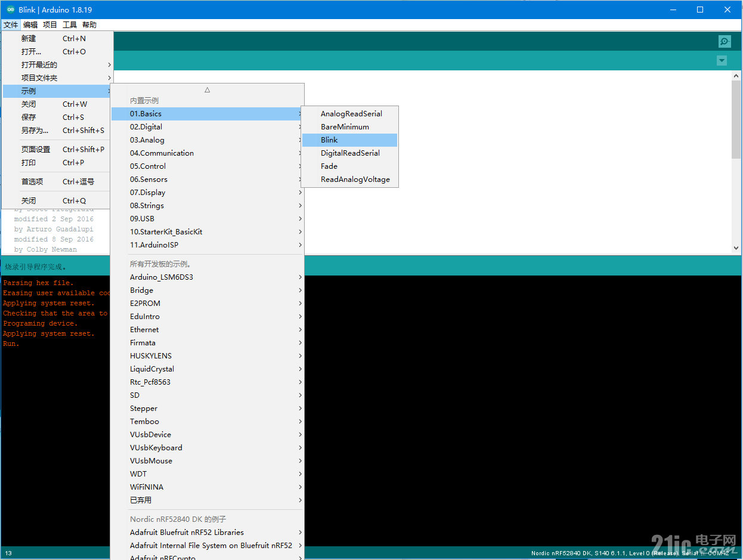This screenshot has height=560, width=743.
Task: Quit with 关闭 Ctrl+Q entry
Action: (x=57, y=200)
